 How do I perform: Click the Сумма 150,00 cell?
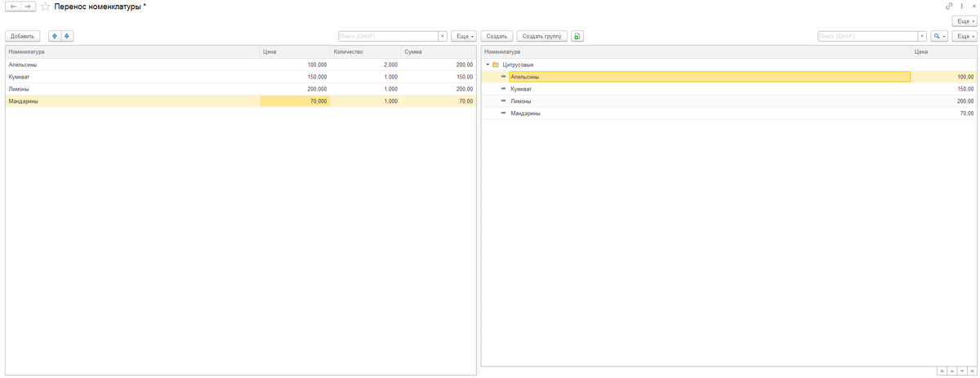tap(439, 77)
